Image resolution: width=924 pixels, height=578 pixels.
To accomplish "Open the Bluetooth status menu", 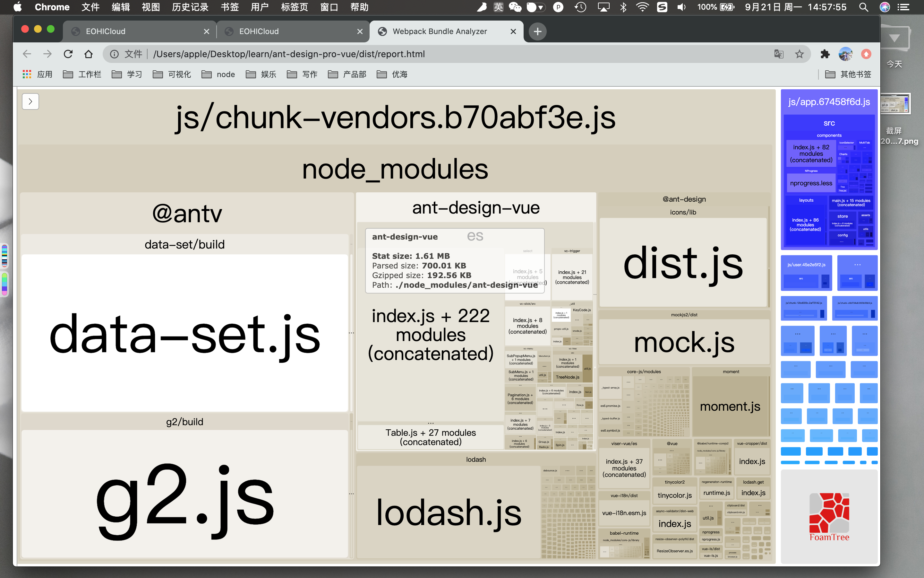I will (x=623, y=7).
